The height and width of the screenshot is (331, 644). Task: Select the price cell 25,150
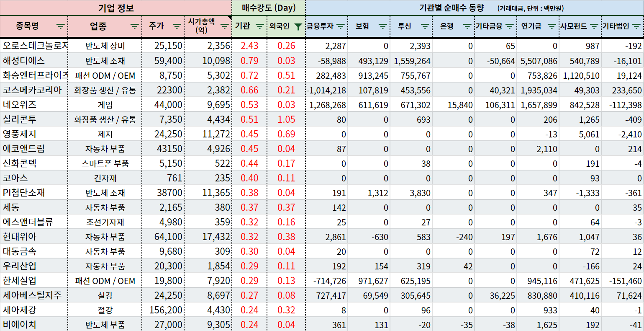tap(163, 46)
